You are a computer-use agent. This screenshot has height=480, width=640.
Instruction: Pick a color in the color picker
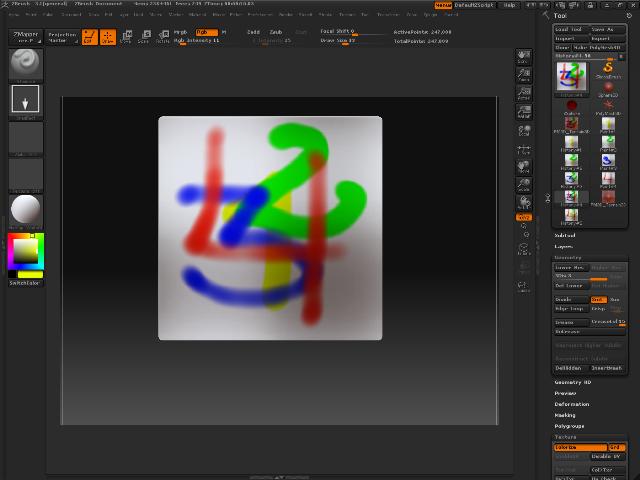24,250
